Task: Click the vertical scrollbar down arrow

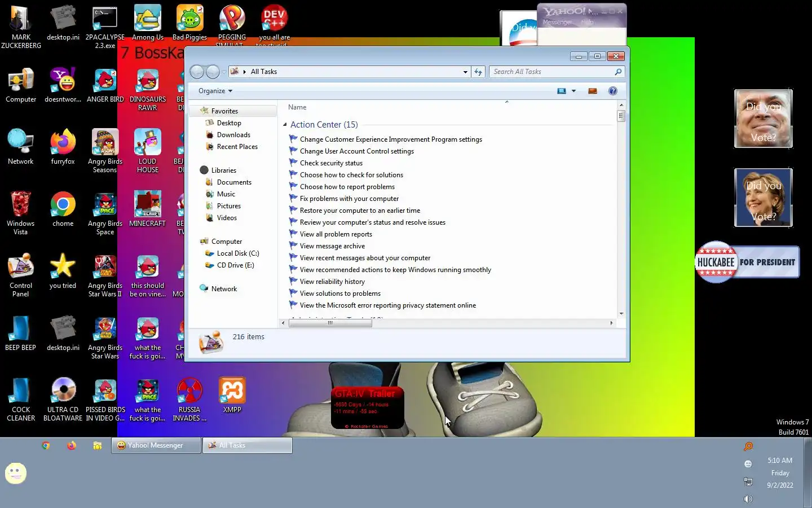Action: point(621,313)
